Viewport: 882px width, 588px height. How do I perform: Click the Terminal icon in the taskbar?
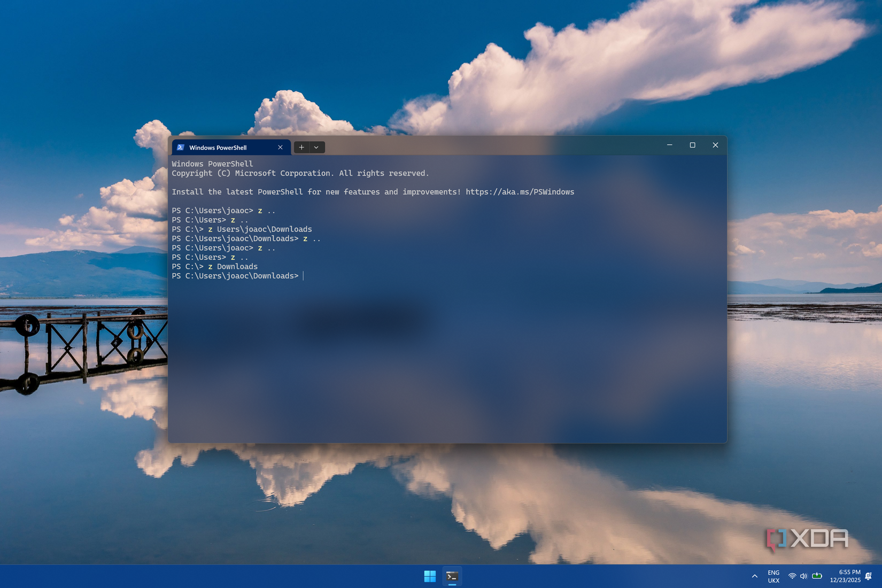[452, 576]
